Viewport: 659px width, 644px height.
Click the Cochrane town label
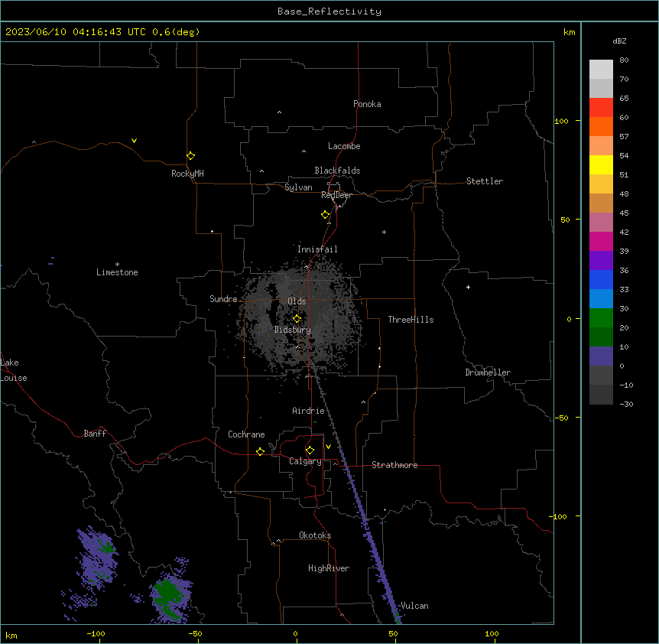click(x=246, y=434)
